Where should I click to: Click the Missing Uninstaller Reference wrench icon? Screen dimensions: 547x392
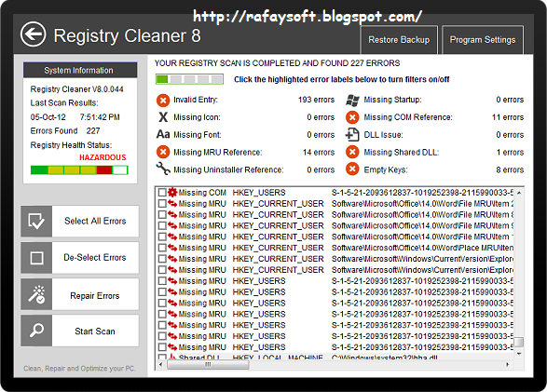pyautogui.click(x=163, y=169)
